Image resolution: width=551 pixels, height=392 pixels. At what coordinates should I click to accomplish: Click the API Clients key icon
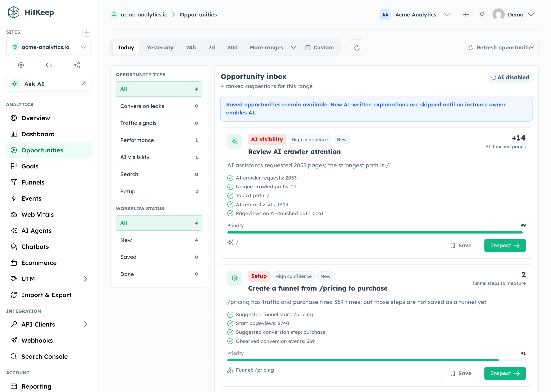click(x=14, y=324)
